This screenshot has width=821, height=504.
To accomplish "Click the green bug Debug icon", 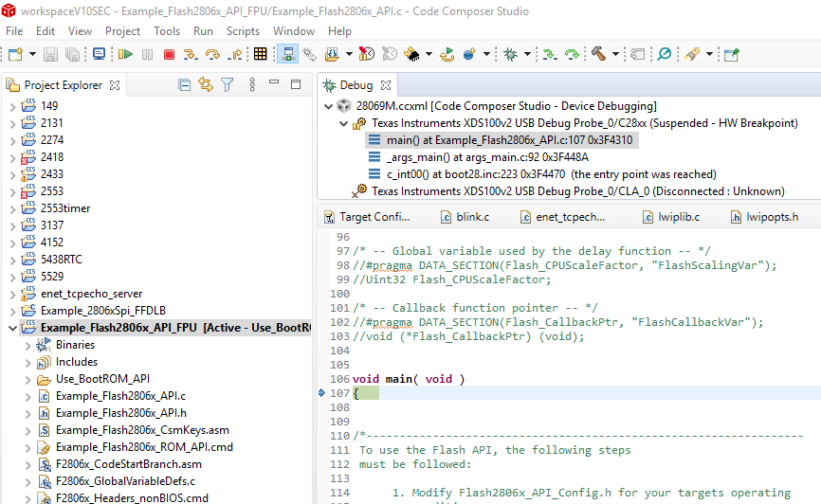I will (510, 54).
